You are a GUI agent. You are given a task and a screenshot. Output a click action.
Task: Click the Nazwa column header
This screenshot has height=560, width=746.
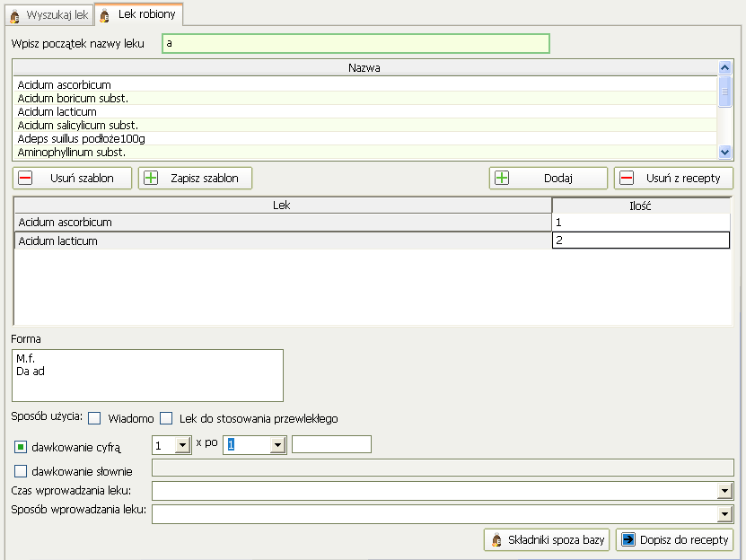(364, 67)
